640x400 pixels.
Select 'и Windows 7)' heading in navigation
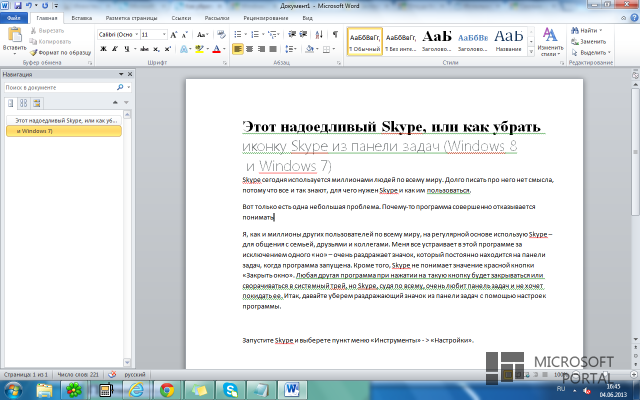click(x=64, y=131)
